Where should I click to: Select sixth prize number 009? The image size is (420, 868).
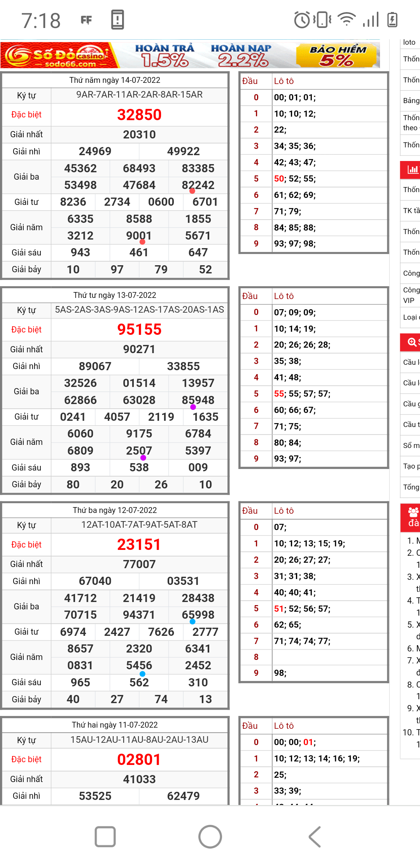point(198,467)
